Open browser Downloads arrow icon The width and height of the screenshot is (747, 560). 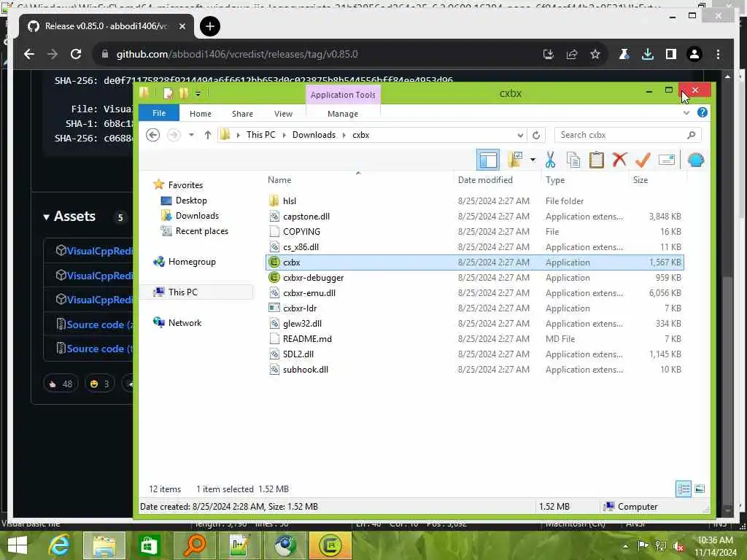(648, 54)
